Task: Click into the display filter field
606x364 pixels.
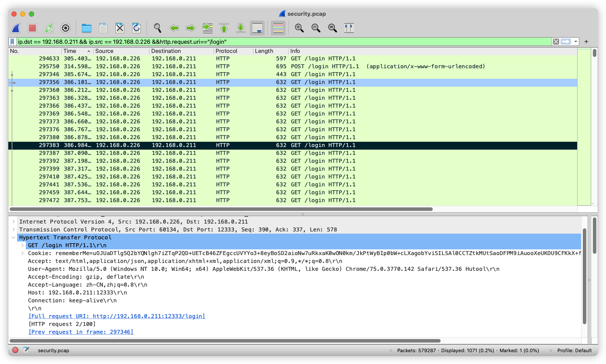Action: point(284,42)
